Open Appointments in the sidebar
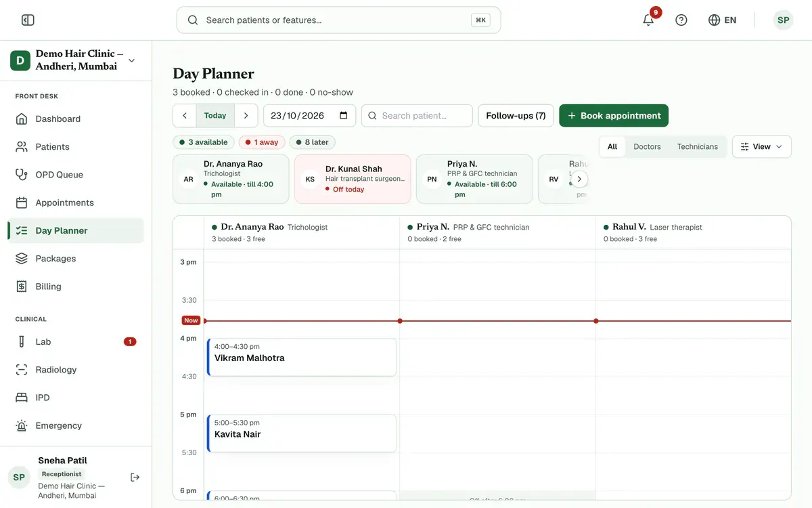Image resolution: width=812 pixels, height=508 pixels. (x=76, y=203)
